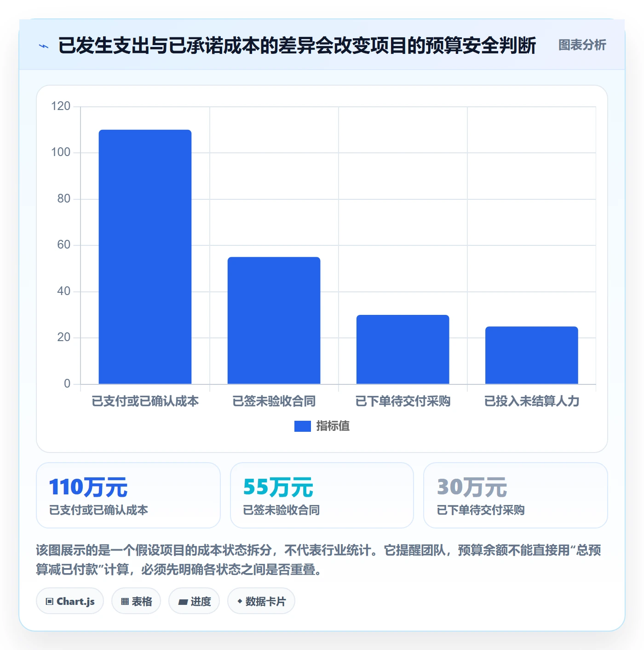Click x-axis label 已签未验收合同

point(274,401)
